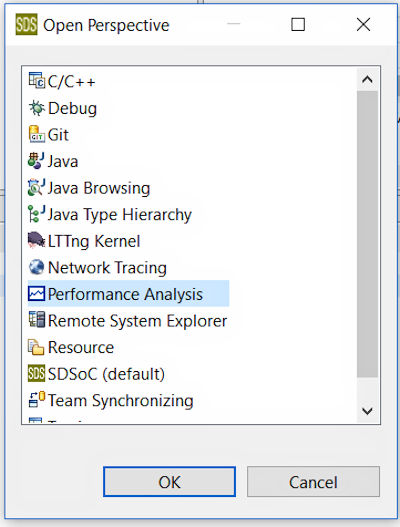Pick LTTng Kernel perspective text
Image resolution: width=400 pixels, height=527 pixels.
tap(94, 241)
